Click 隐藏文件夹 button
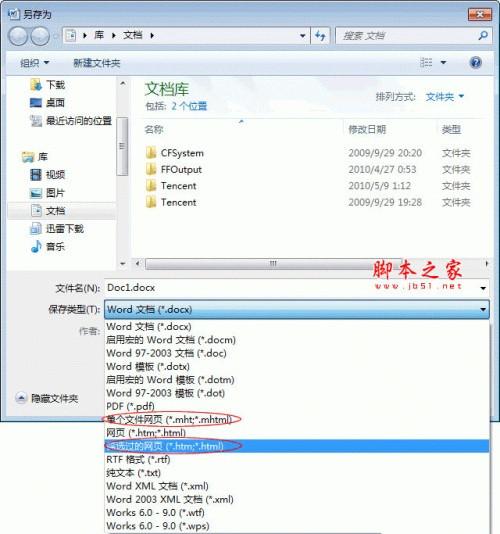Screen dimensions: 500x534 [x=47, y=398]
